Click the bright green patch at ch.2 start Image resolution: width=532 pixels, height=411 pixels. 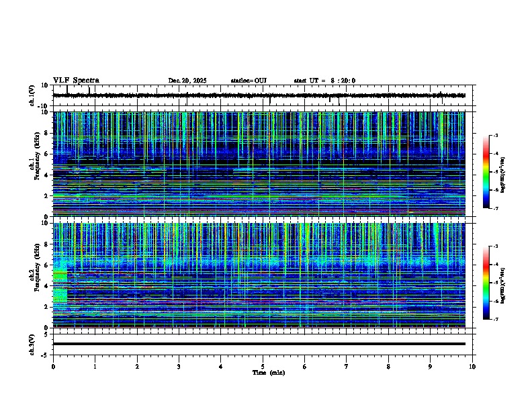pyautogui.click(x=60, y=287)
